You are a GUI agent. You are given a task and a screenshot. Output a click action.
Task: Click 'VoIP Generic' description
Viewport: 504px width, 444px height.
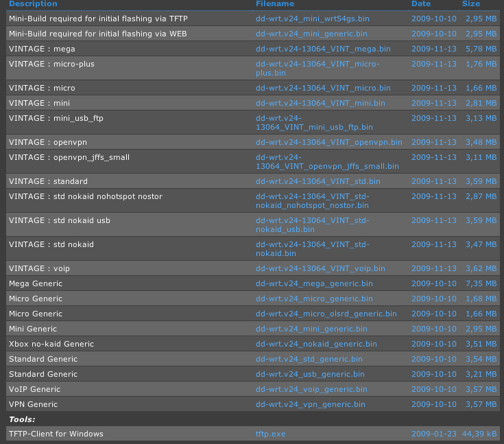[35, 389]
